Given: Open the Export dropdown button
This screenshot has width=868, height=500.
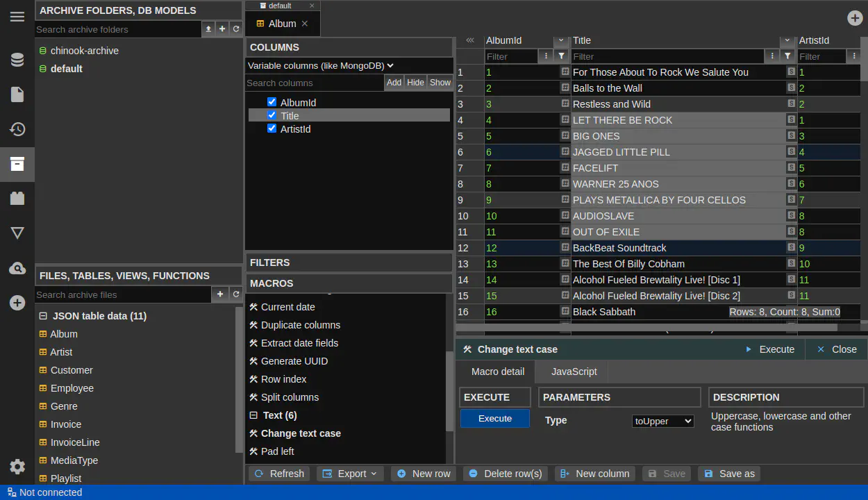Looking at the screenshot, I should [350, 474].
